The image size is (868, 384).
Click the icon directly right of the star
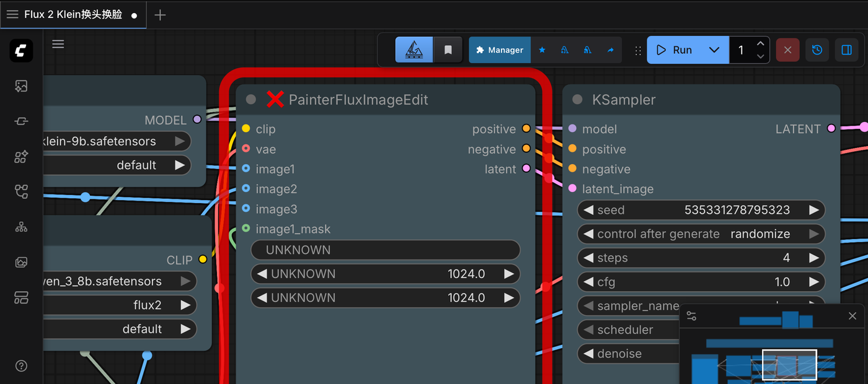(564, 50)
